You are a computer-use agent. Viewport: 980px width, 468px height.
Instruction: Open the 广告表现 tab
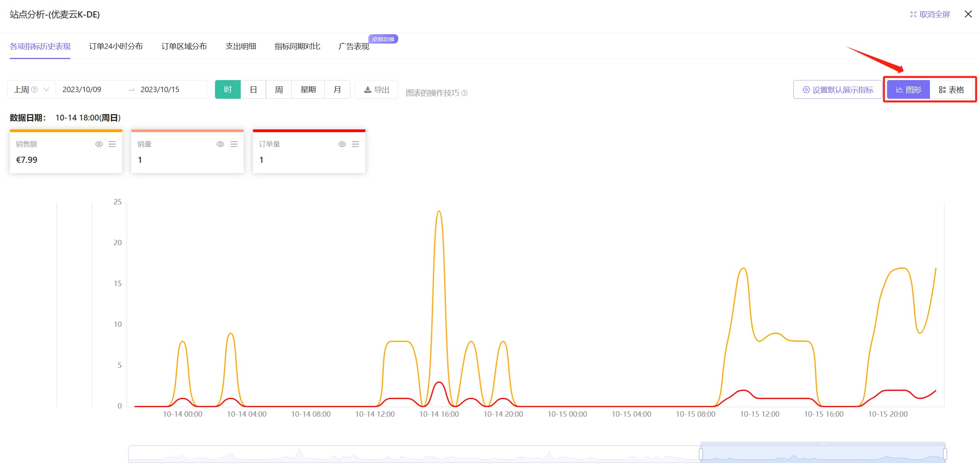pos(354,46)
